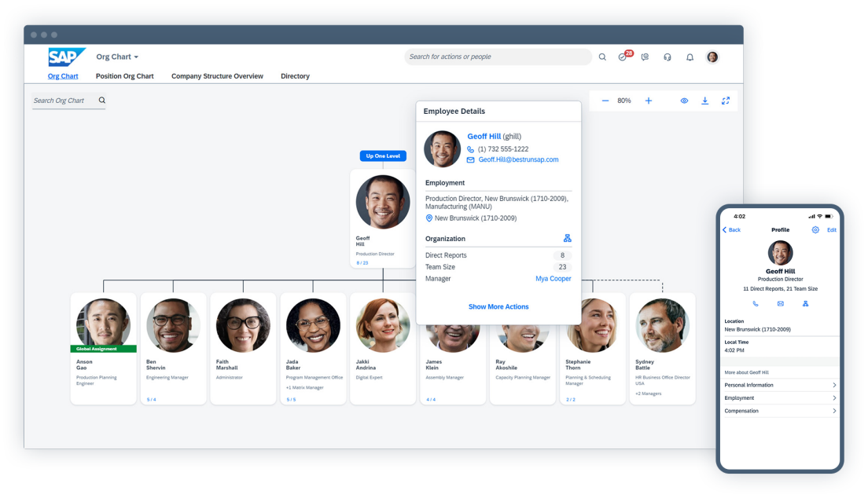Open the Mya Cooper manager link
Image resolution: width=868 pixels, height=498 pixels.
tap(553, 279)
